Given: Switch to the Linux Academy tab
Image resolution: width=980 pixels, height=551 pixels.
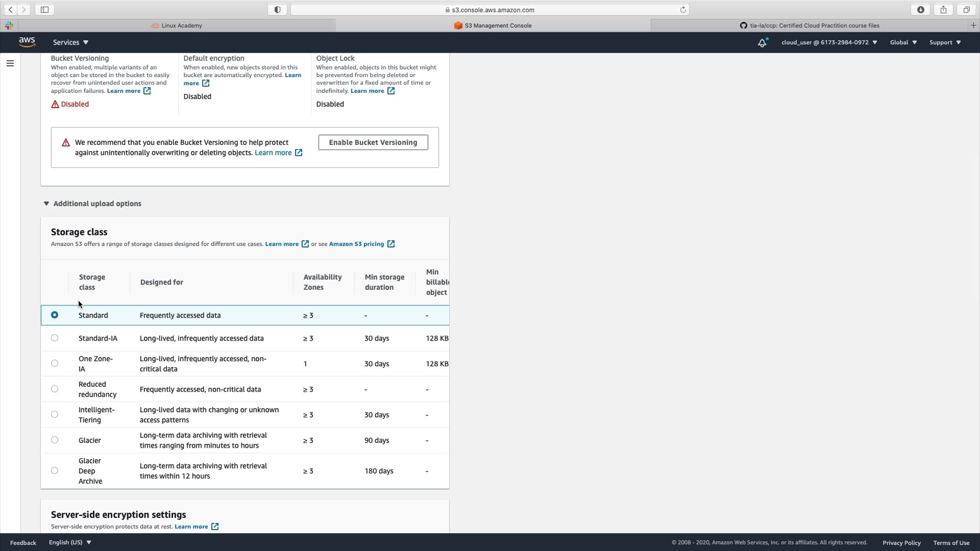Looking at the screenshot, I should coord(177,25).
